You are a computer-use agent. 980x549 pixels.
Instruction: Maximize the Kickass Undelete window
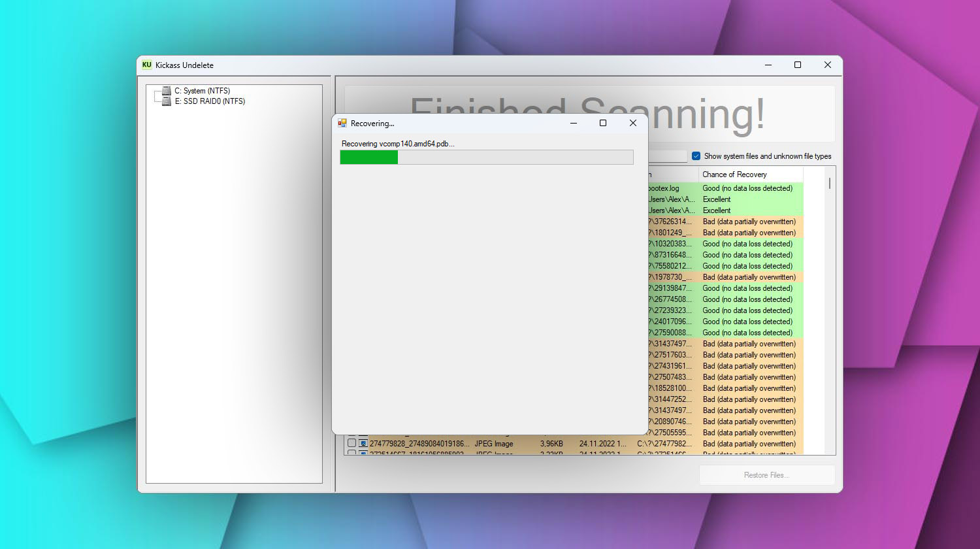(798, 65)
